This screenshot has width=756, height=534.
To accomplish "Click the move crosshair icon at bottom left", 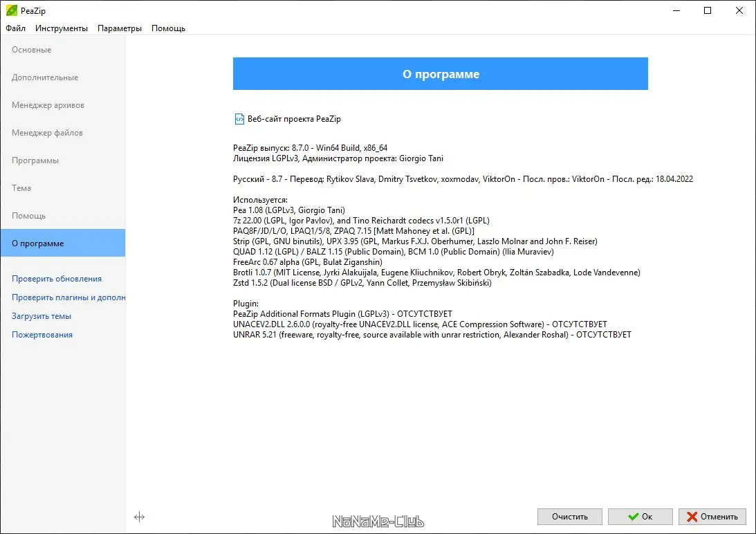I will (139, 517).
